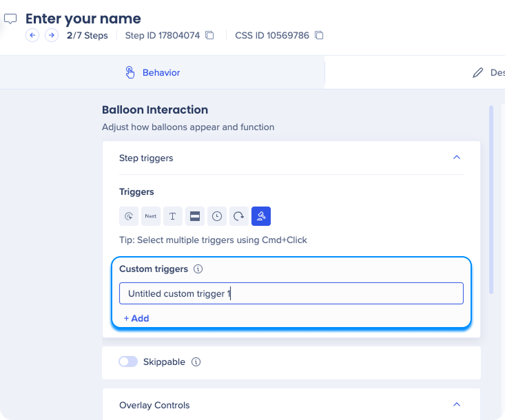Click + Add to add custom trigger
The image size is (505, 420).
point(136,318)
